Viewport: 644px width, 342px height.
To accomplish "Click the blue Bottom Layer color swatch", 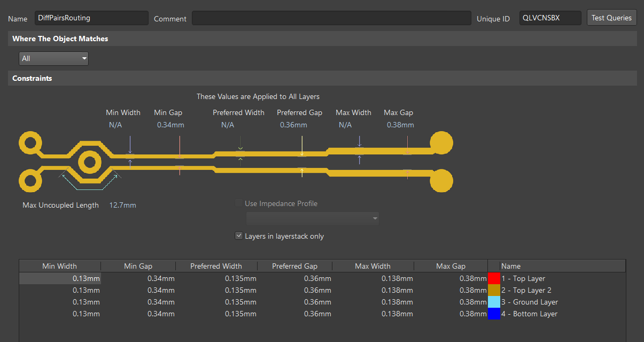I will tap(494, 314).
